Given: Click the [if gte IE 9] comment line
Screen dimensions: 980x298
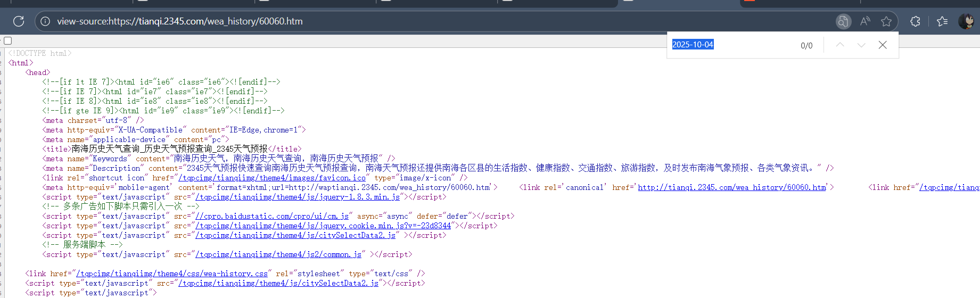Looking at the screenshot, I should pos(163,111).
